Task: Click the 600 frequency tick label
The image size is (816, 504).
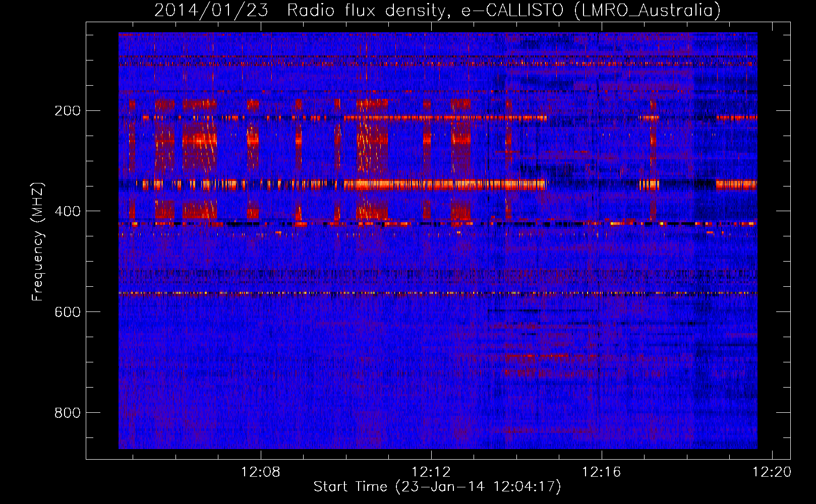Action: point(68,312)
